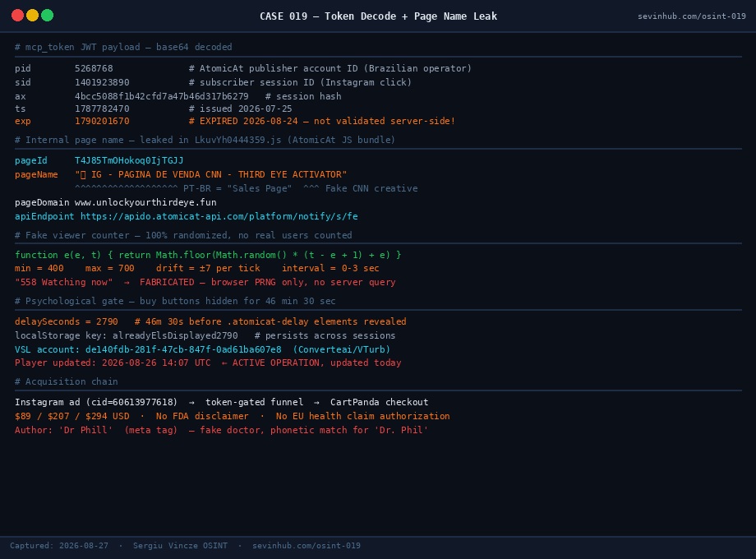Select 'delaySeconds = 2790' assignment

66,321
